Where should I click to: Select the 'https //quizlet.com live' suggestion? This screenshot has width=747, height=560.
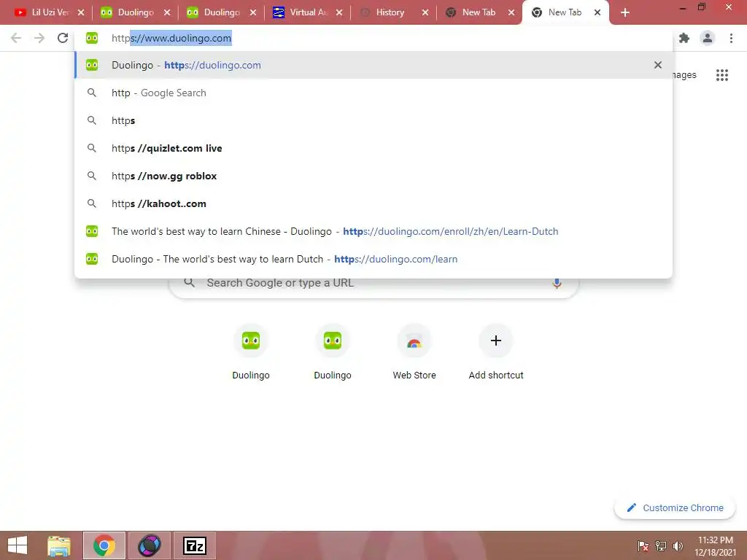[373, 148]
